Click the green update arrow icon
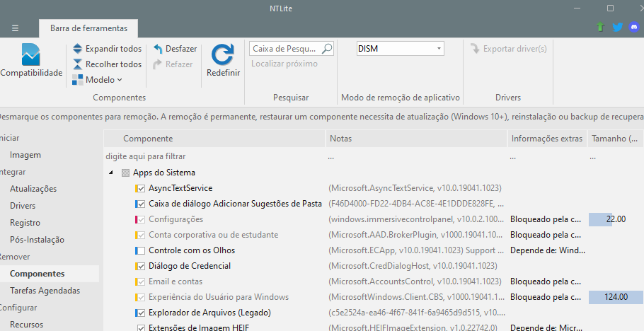 point(600,27)
